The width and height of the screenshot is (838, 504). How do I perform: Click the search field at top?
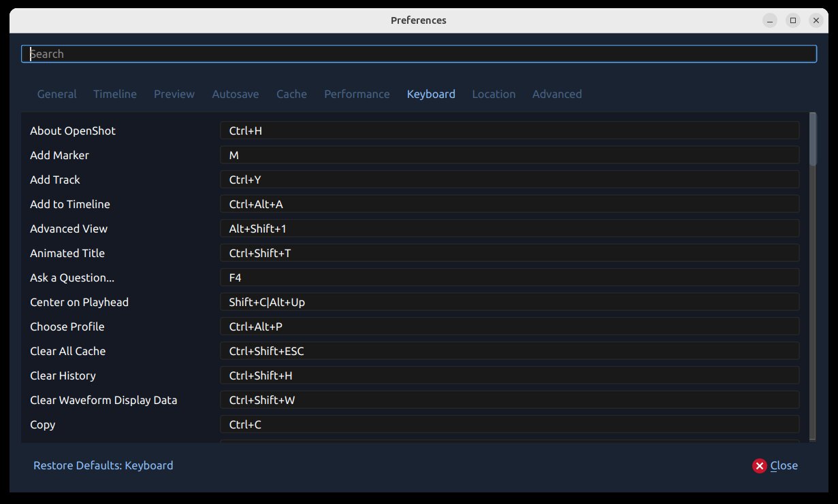[419, 54]
